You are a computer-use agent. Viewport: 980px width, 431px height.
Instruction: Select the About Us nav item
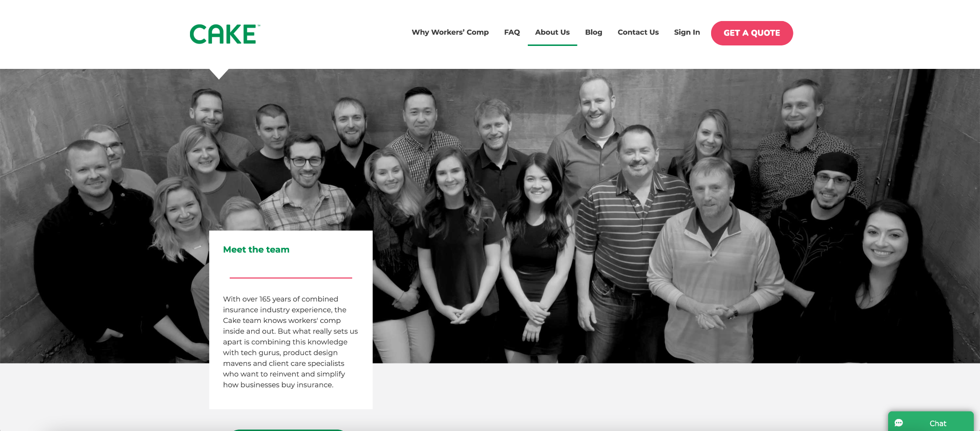click(x=552, y=32)
